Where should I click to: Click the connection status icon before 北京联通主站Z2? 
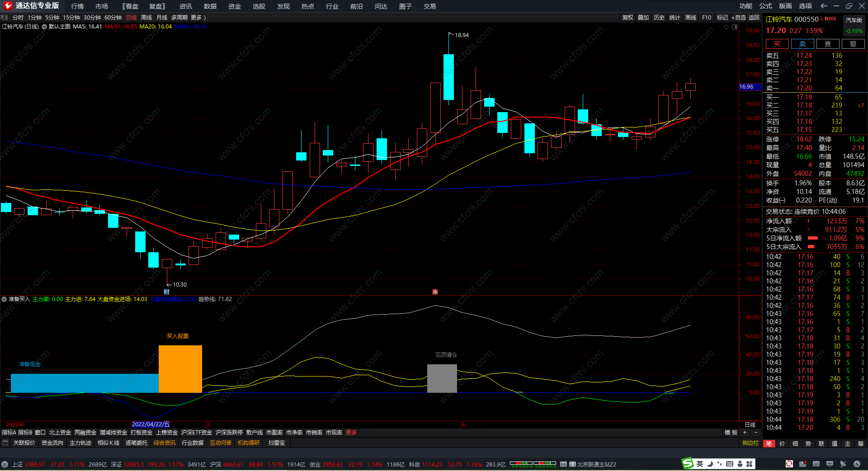coord(564,464)
